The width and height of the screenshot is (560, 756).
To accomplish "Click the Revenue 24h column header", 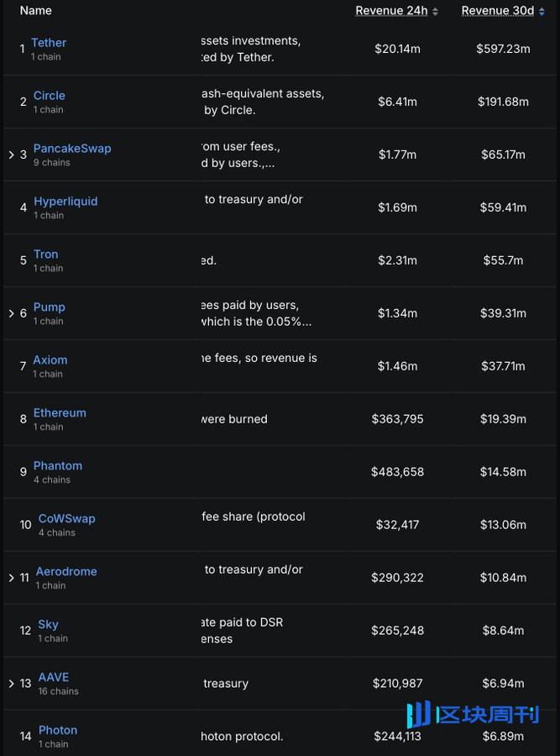I will tap(391, 11).
